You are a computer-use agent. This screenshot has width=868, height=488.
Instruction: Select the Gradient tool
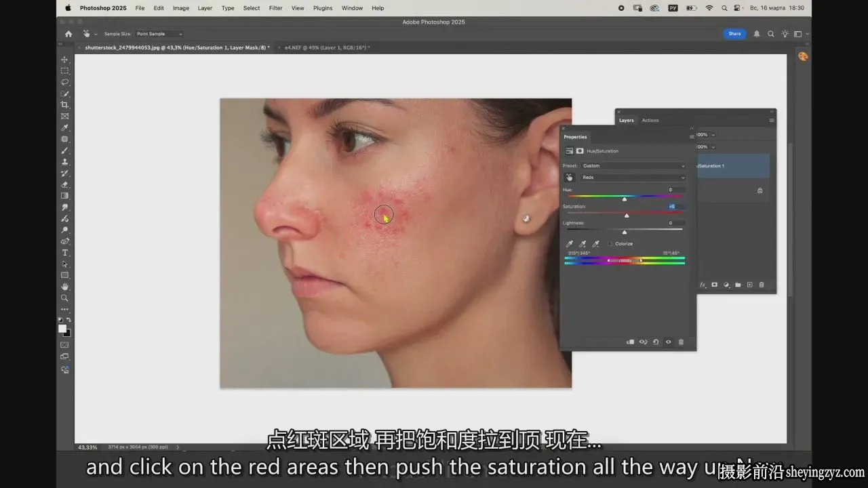(x=65, y=196)
